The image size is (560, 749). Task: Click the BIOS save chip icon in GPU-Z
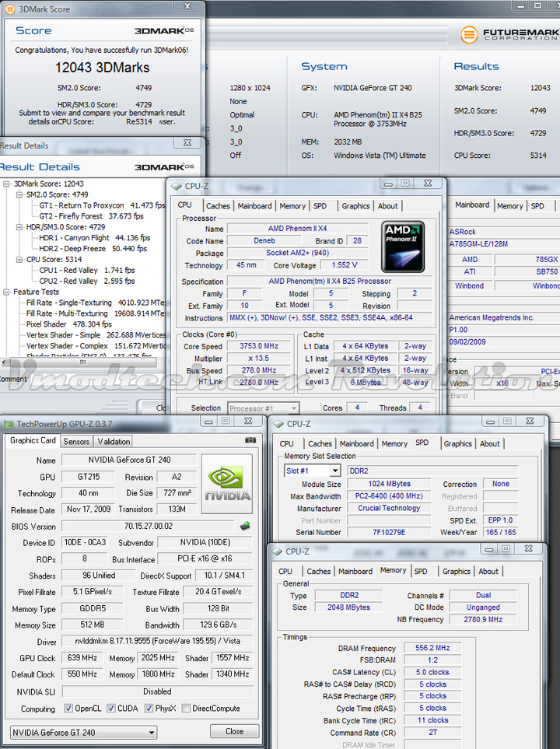coord(245,526)
